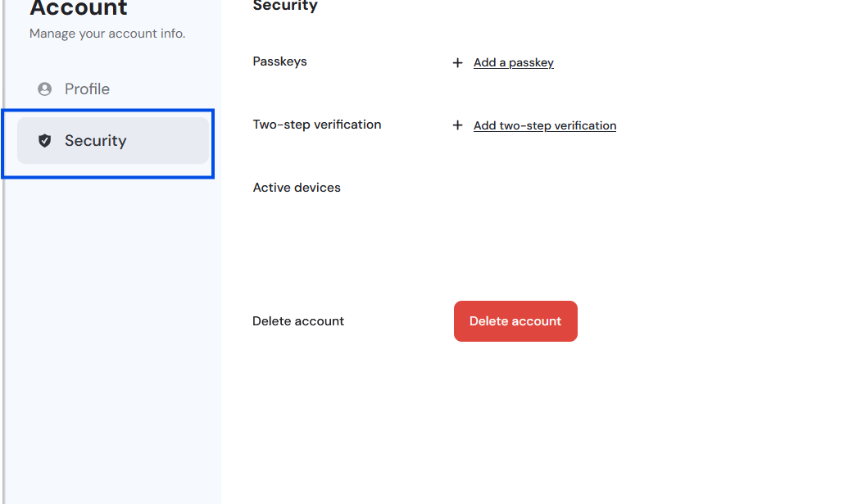Click the Security page heading
The height and width of the screenshot is (504, 853).
tap(285, 6)
